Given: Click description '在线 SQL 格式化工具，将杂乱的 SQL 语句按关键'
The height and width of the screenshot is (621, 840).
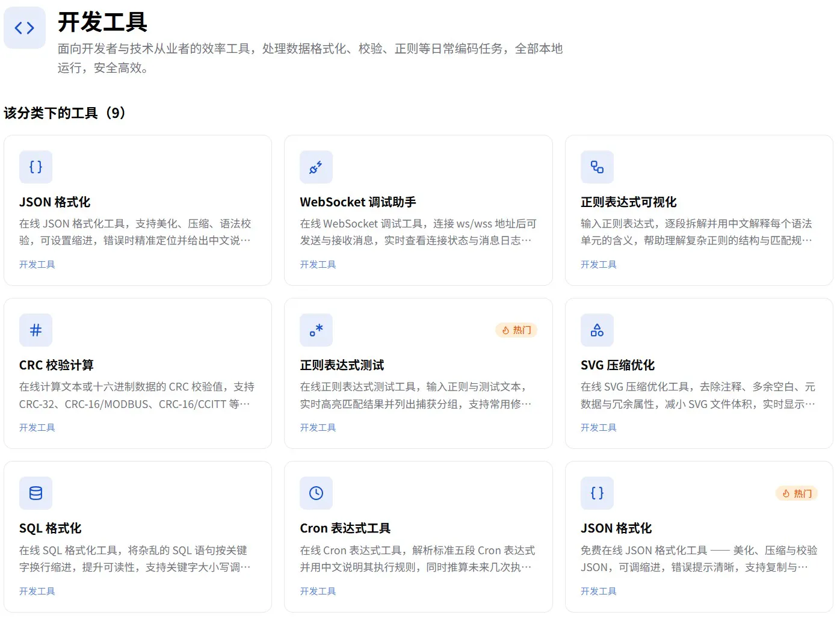Looking at the screenshot, I should (x=135, y=558).
